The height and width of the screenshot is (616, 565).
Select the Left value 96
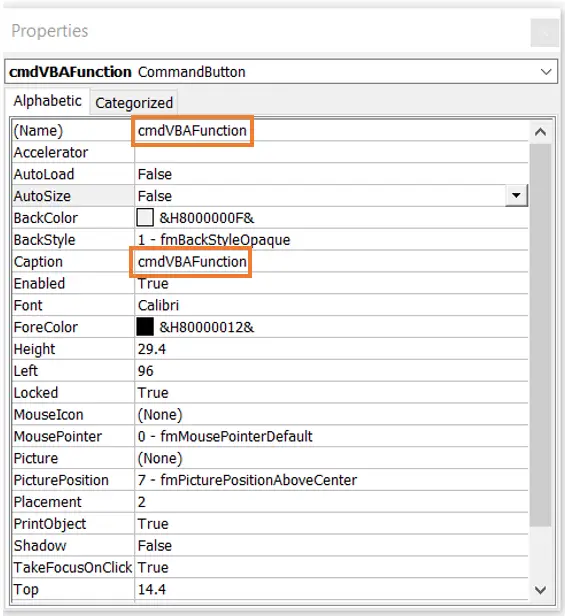[145, 371]
